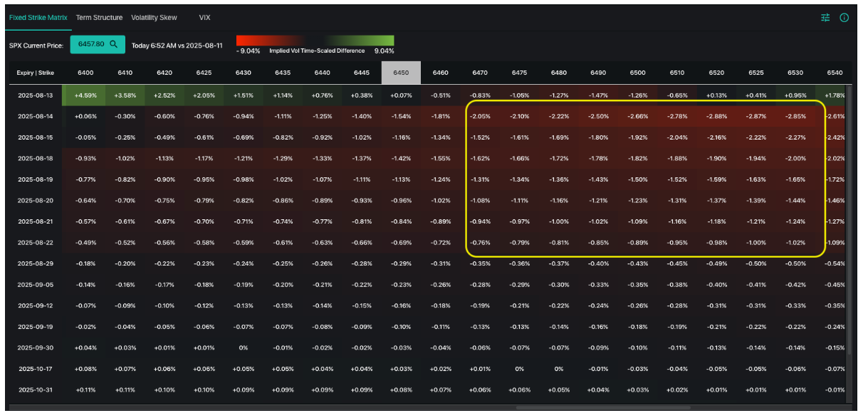The width and height of the screenshot is (868, 418).
Task: Click the -2.88% cell in the 6520 column
Action: tap(717, 116)
